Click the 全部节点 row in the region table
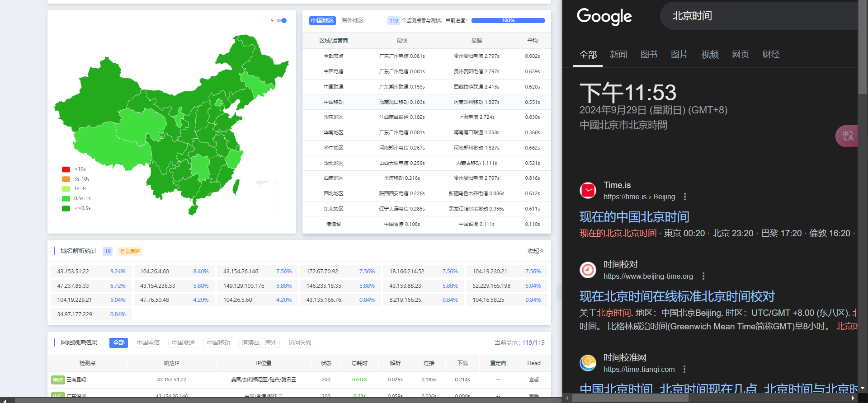This screenshot has width=868, height=403. [x=426, y=56]
